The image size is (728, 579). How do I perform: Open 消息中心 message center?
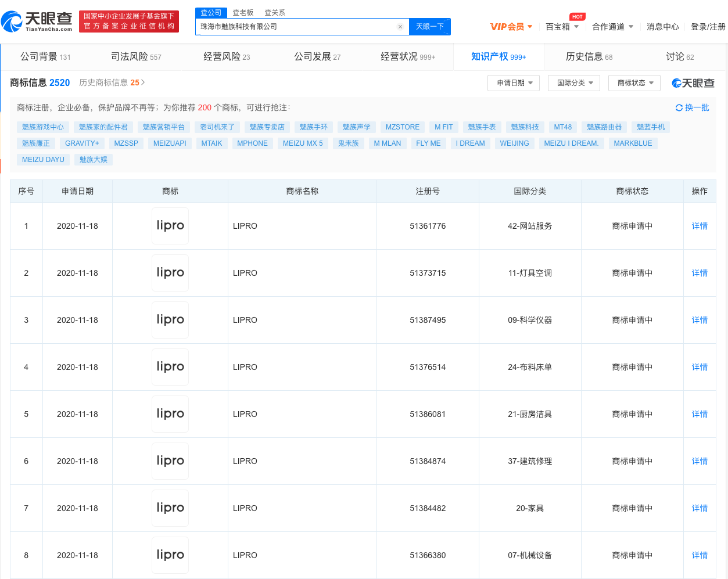[662, 27]
